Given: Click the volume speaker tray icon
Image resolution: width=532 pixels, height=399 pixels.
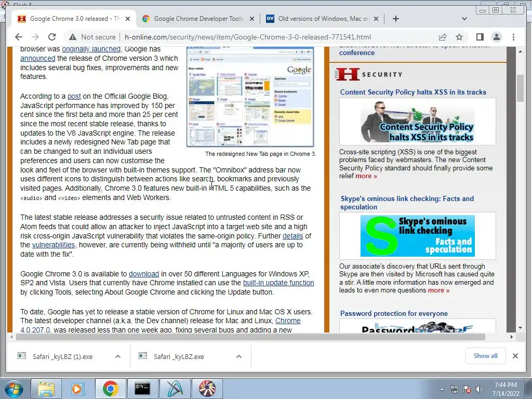Looking at the screenshot, I should [x=479, y=390].
